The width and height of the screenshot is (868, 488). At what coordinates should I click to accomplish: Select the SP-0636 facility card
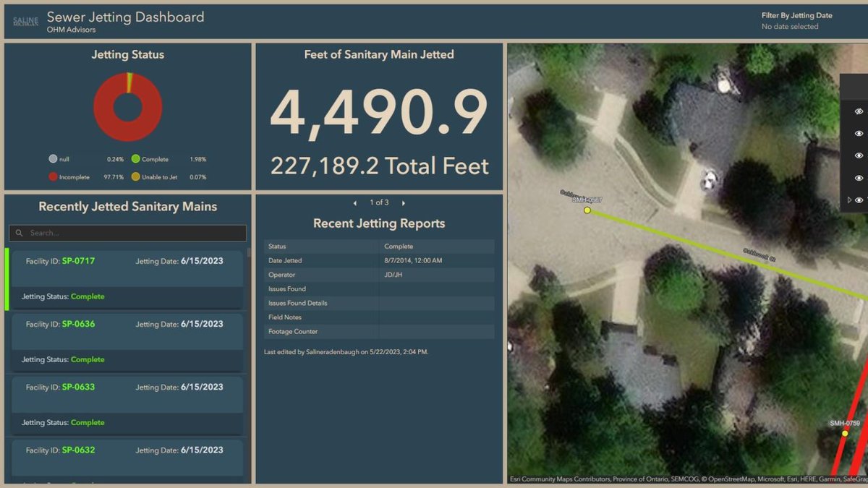[127, 342]
